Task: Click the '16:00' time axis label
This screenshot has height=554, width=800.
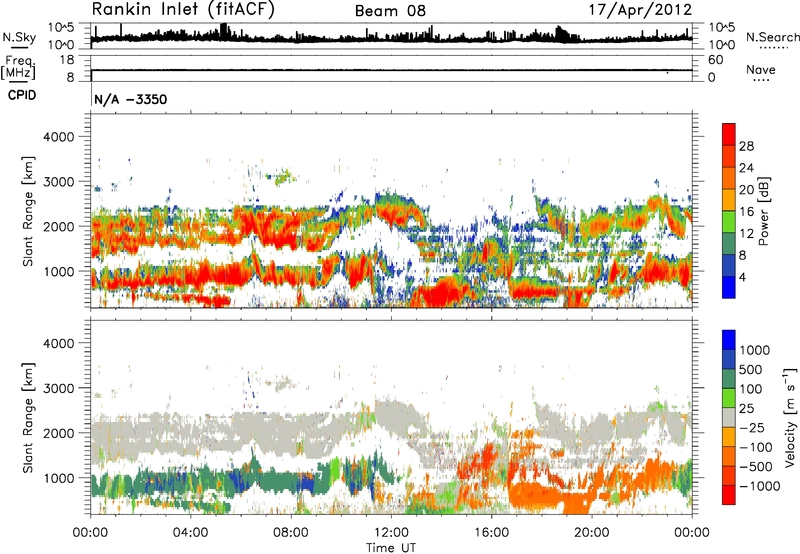Action: (x=491, y=533)
